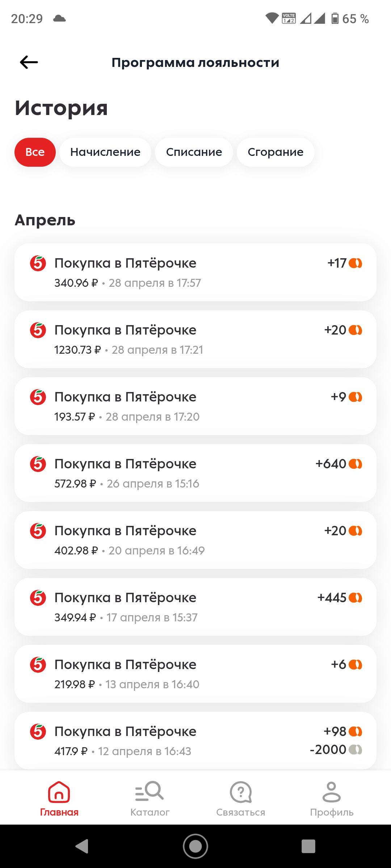Select the 219.98 ₽ purchase from 13 April

pos(195,674)
